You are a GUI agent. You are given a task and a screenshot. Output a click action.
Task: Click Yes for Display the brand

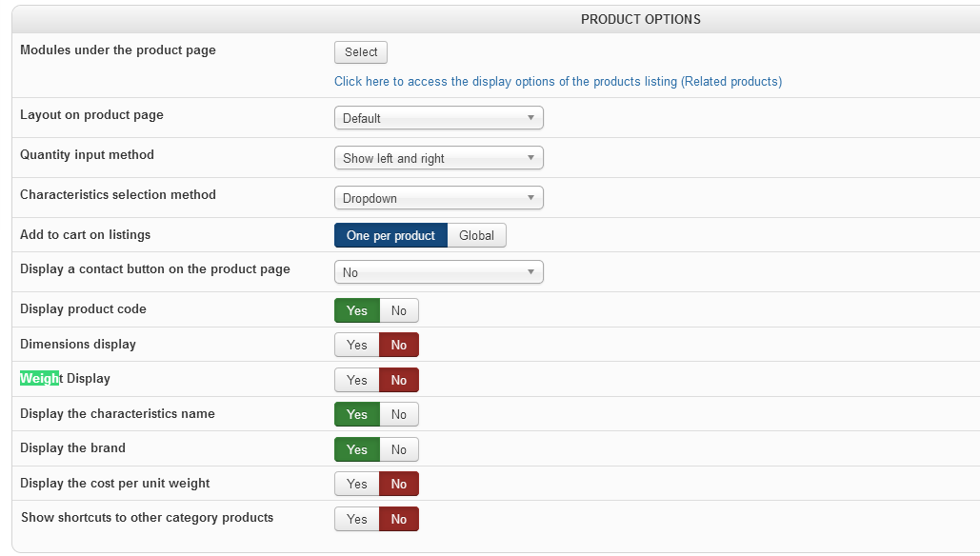click(357, 449)
